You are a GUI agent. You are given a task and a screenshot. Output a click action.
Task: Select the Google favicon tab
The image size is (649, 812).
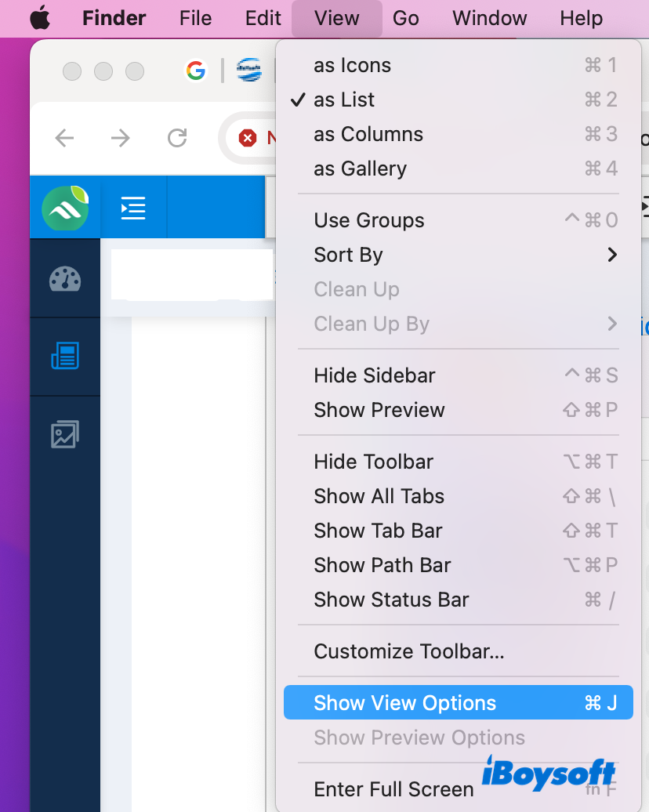click(x=195, y=71)
